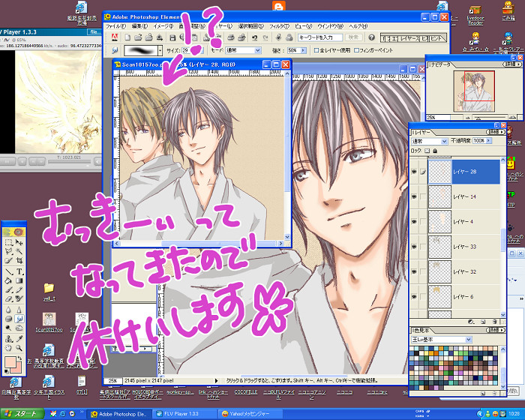Click the adjustment layer circle icon
Image resolution: width=525 pixels, height=420 pixels.
coord(471,322)
